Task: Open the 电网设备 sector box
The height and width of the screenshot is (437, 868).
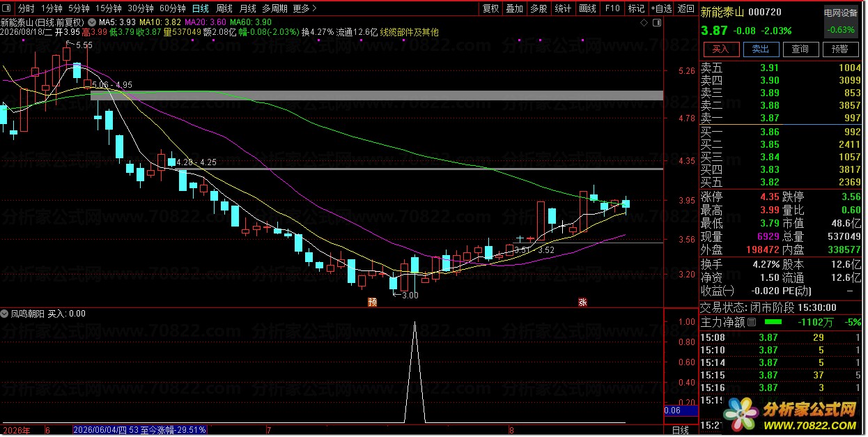Action: 841,21
